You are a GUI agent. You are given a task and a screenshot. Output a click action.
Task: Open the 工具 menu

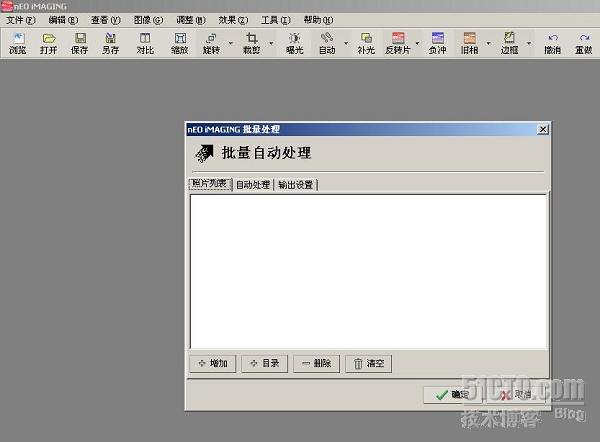point(276,20)
